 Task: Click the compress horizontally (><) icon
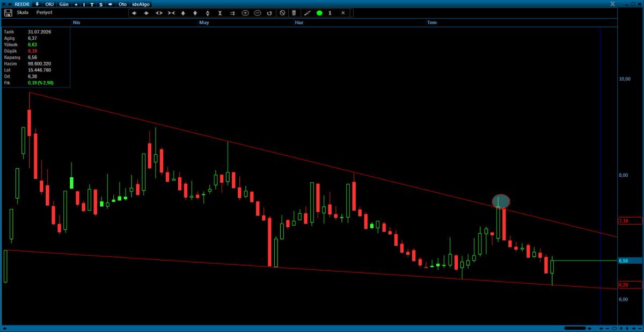(x=171, y=12)
